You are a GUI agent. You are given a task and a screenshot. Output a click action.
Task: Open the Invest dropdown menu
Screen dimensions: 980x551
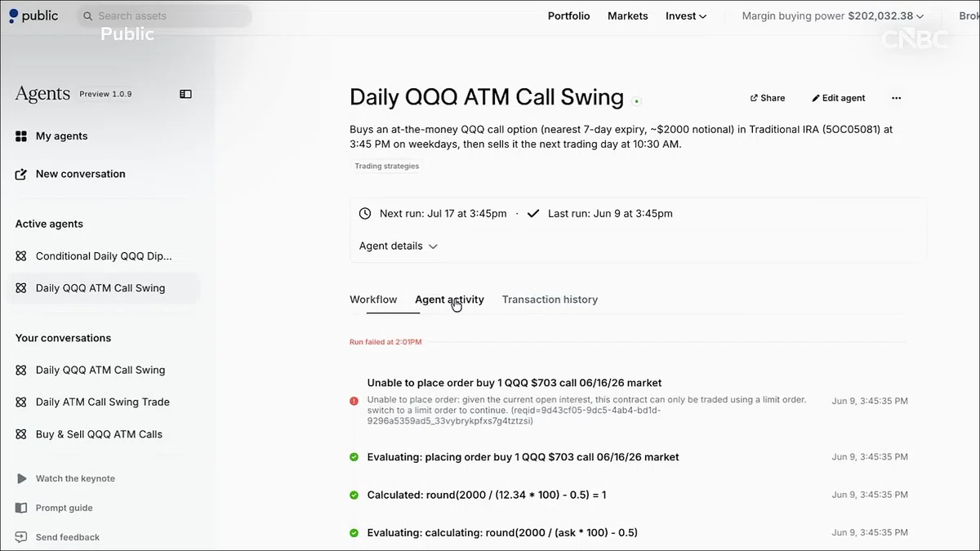pos(686,16)
